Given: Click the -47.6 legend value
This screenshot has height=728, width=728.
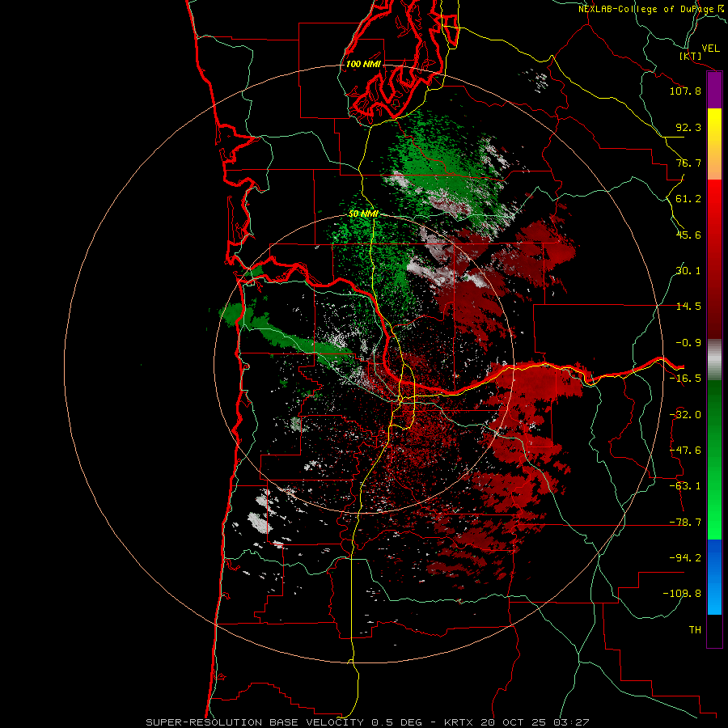Looking at the screenshot, I should pos(685,451).
